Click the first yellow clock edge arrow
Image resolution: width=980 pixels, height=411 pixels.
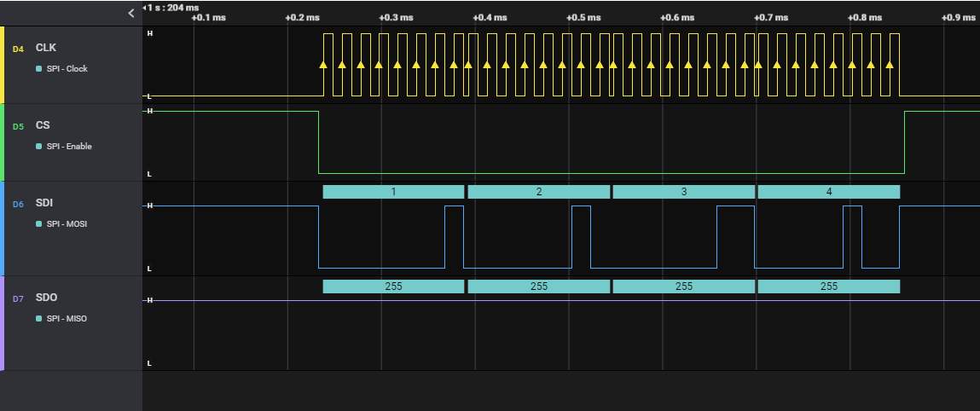click(323, 64)
